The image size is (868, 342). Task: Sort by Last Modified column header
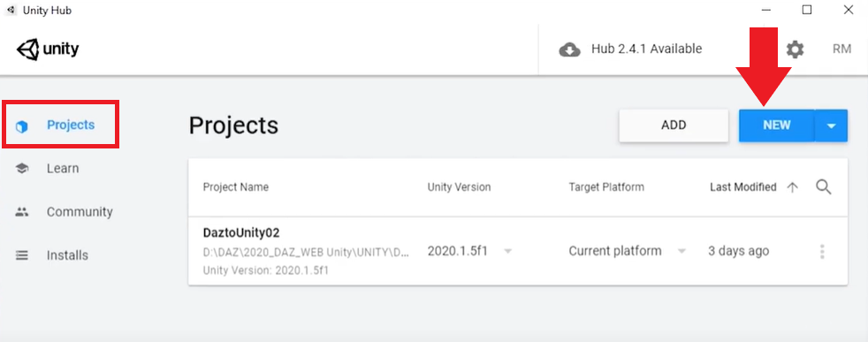coord(742,187)
